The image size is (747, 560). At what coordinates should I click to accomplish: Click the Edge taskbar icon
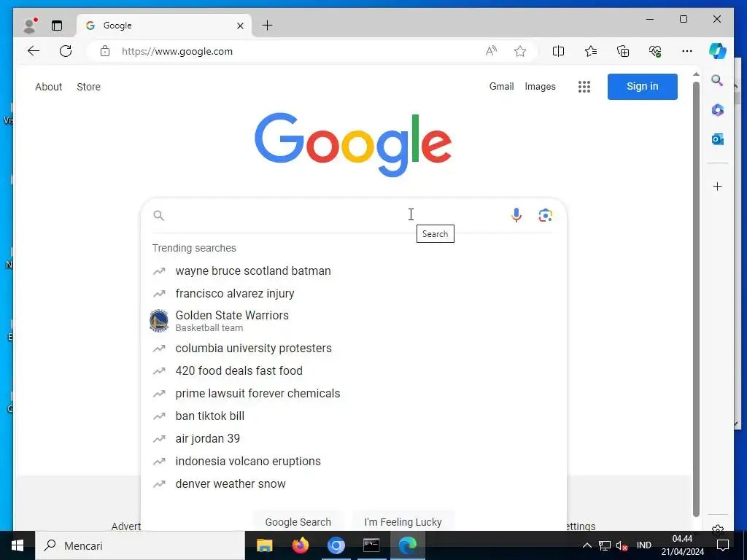click(407, 545)
